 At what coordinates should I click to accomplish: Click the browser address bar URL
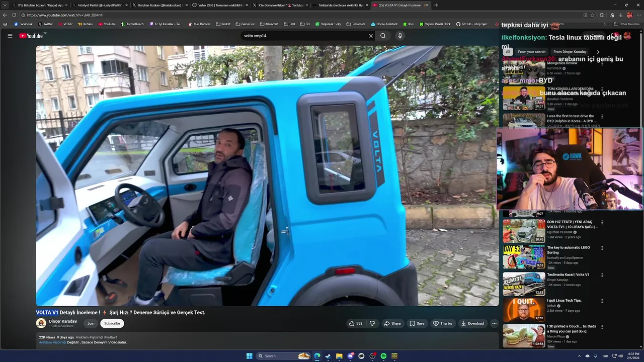(x=64, y=15)
